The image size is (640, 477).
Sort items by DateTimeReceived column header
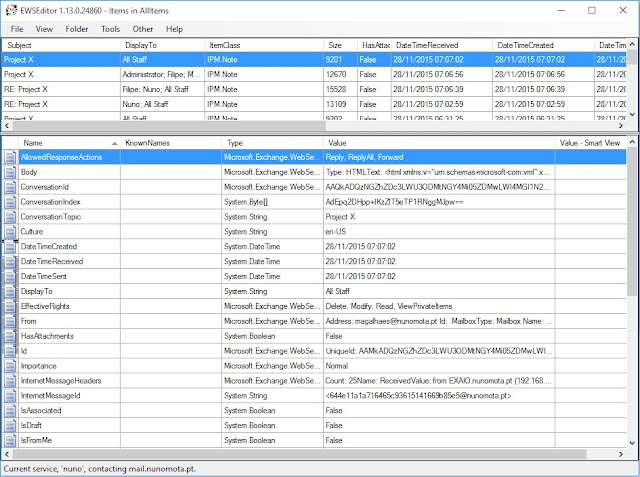click(442, 45)
